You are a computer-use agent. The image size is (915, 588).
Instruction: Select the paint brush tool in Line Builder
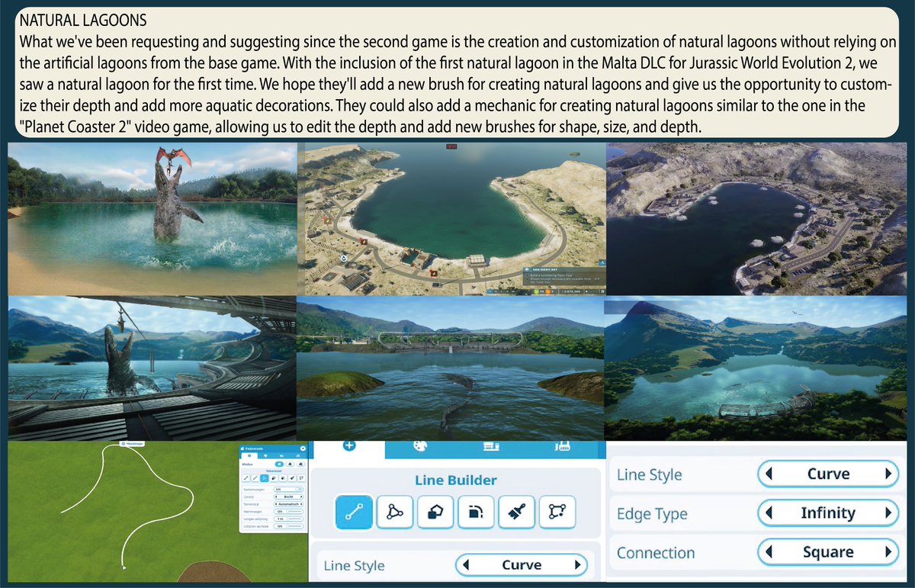pos(515,512)
